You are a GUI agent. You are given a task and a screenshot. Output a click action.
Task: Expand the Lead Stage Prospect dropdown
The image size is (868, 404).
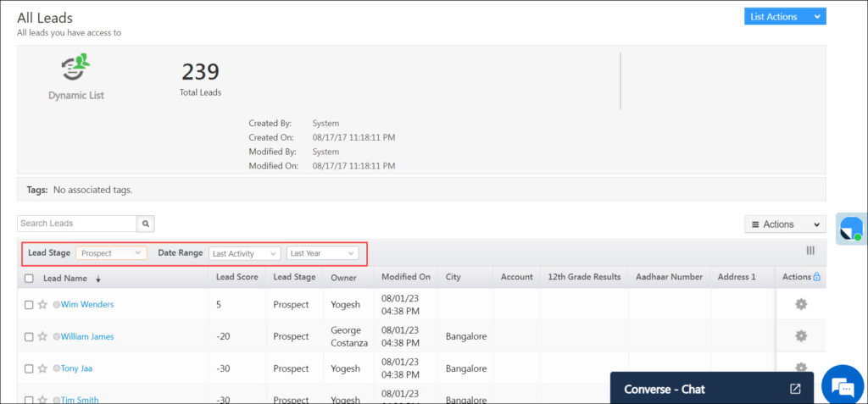coord(112,253)
